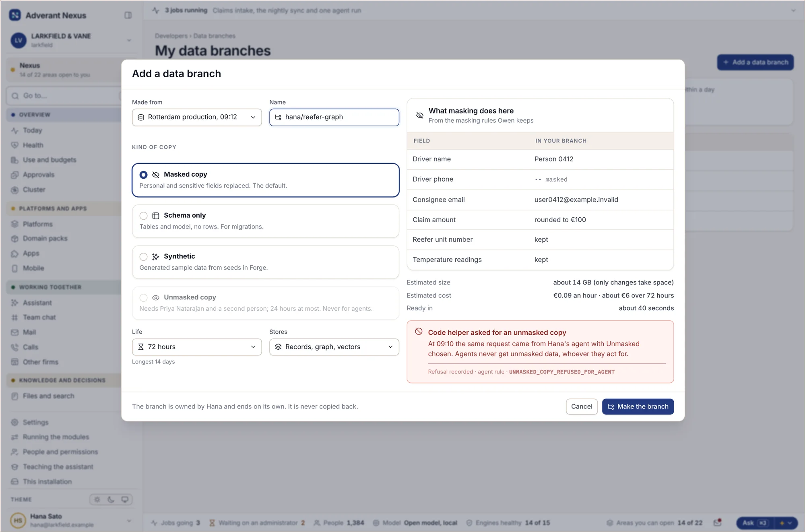Click the Developers breadcrumb link

pyautogui.click(x=171, y=36)
